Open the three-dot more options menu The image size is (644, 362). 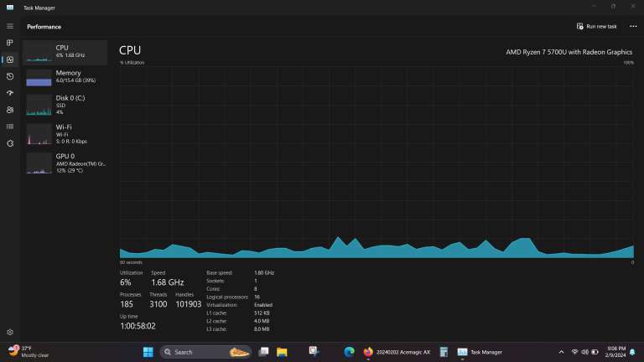click(x=633, y=26)
